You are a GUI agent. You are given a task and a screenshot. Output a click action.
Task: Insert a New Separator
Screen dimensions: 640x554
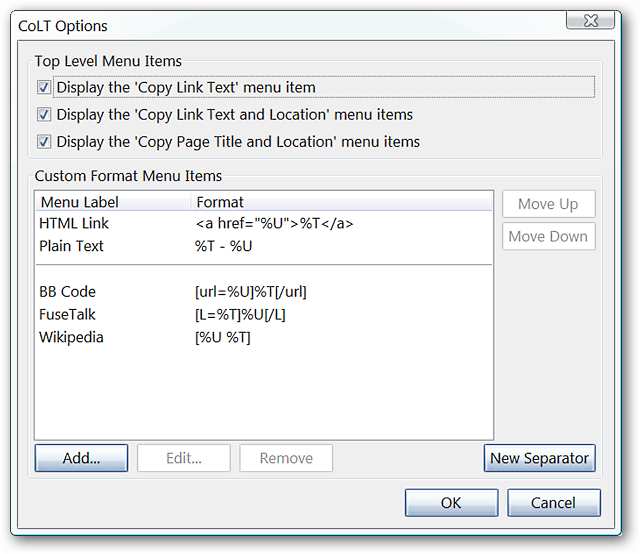coord(540,458)
